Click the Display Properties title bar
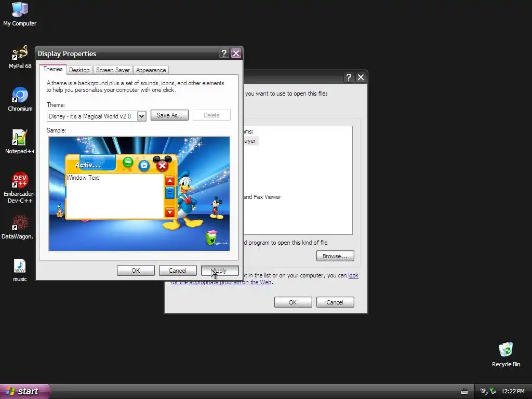This screenshot has width=532, height=399. coord(127,54)
